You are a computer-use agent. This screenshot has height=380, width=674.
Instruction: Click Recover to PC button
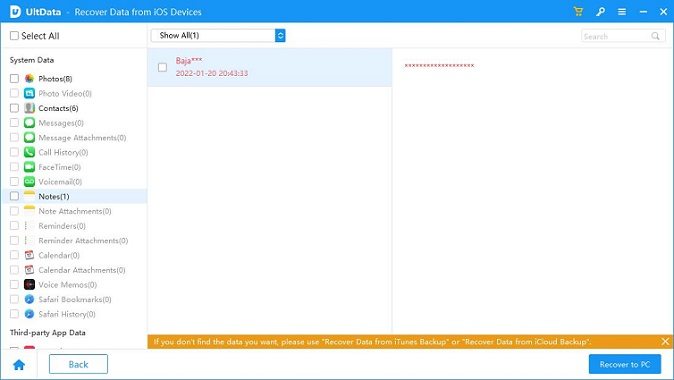[625, 365]
